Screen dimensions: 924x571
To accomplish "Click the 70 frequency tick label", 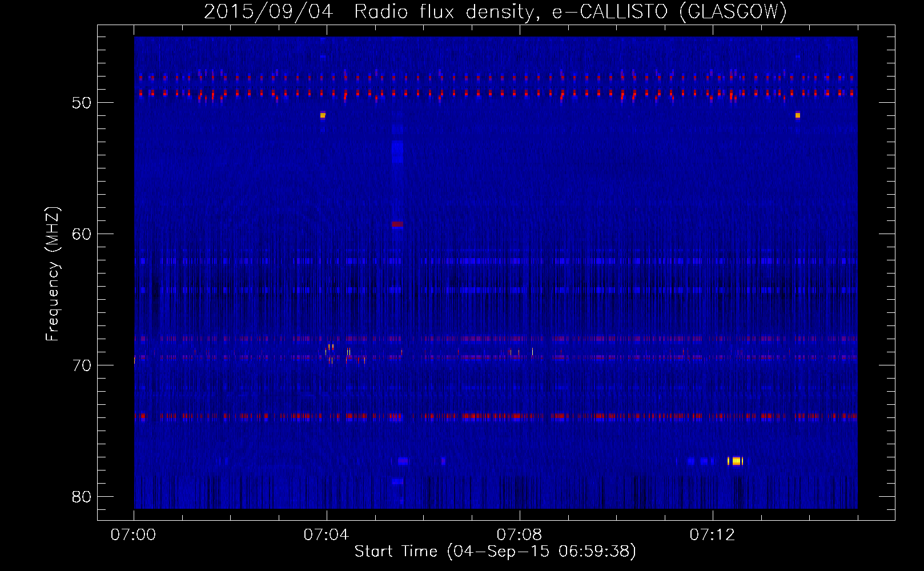I will [x=82, y=365].
